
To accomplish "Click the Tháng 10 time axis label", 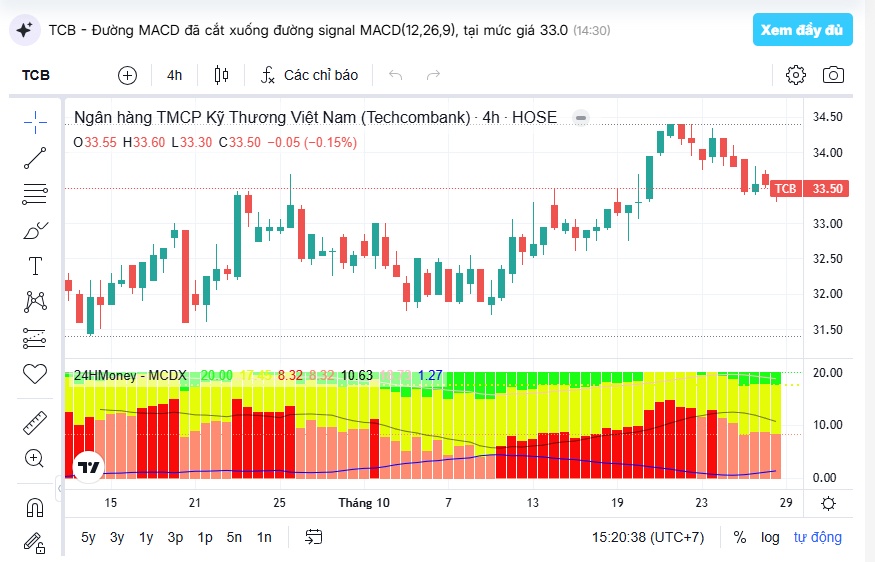I will pyautogui.click(x=364, y=503).
